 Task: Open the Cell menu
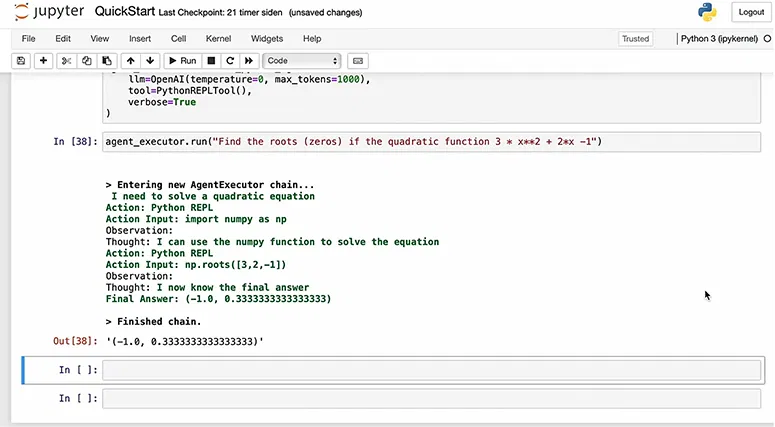click(x=179, y=38)
